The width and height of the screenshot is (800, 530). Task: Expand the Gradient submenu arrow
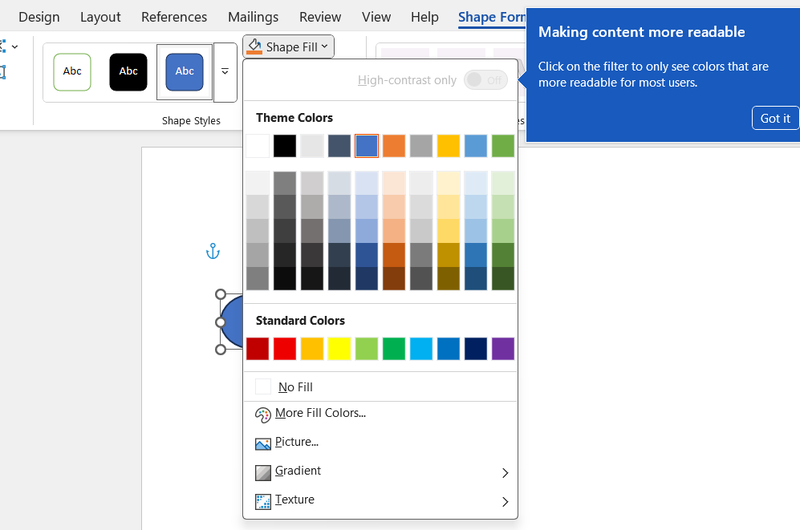505,473
